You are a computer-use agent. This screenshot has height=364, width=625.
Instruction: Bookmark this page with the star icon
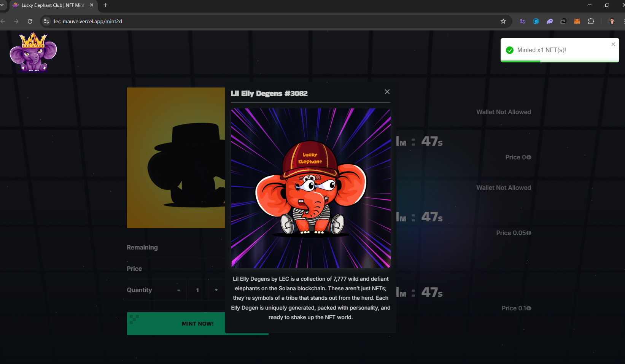[503, 21]
